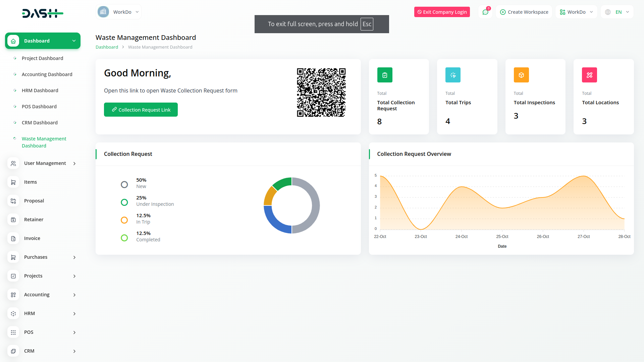644x362 pixels.
Task: Click the DASH logo
Action: (43, 13)
